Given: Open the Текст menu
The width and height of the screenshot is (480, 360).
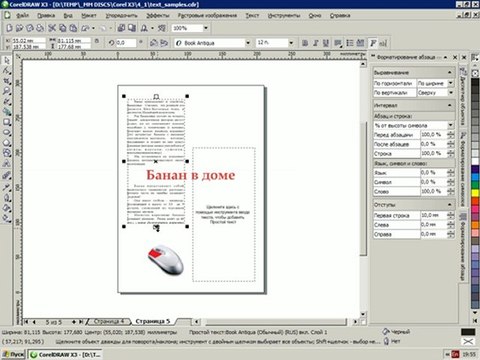Looking at the screenshot, I should pos(252,15).
